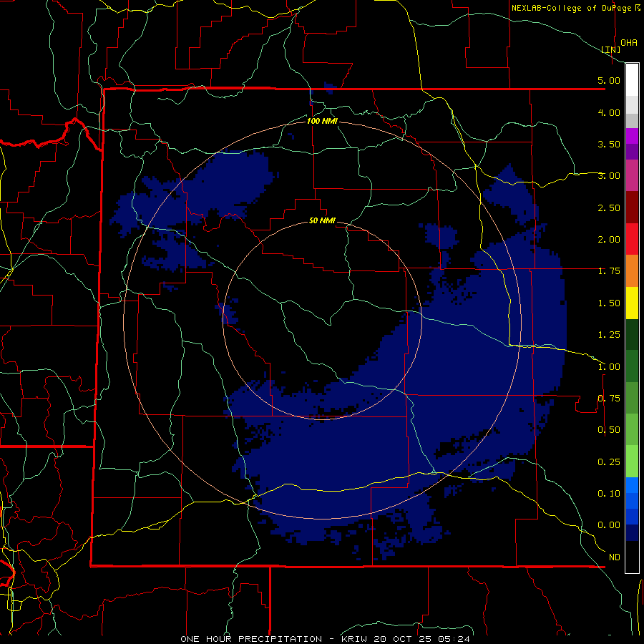
Task: Pick the orange legend swatch
Action: pos(632,271)
